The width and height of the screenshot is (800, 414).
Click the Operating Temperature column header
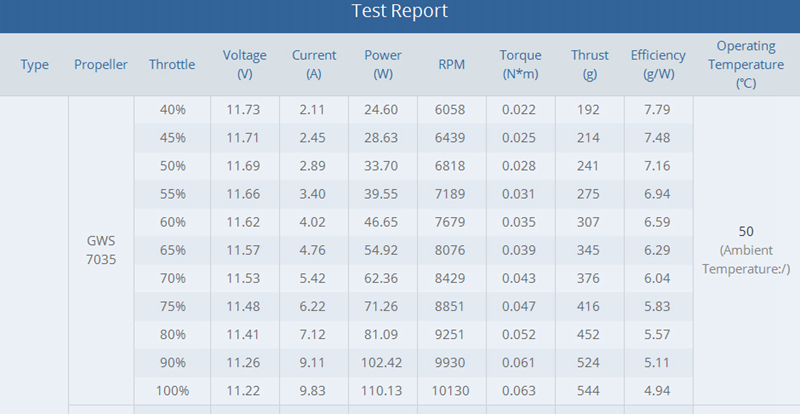[745, 65]
